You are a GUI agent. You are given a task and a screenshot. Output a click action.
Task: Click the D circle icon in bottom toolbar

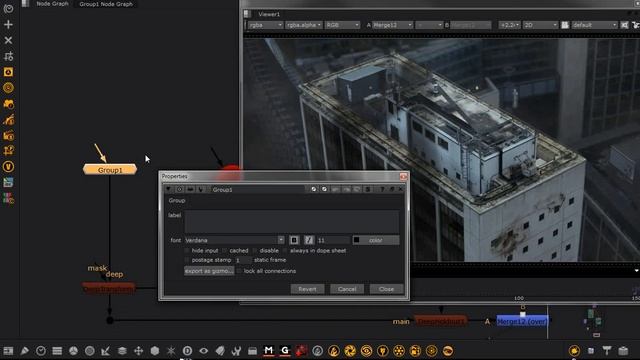pyautogui.click(x=187, y=351)
